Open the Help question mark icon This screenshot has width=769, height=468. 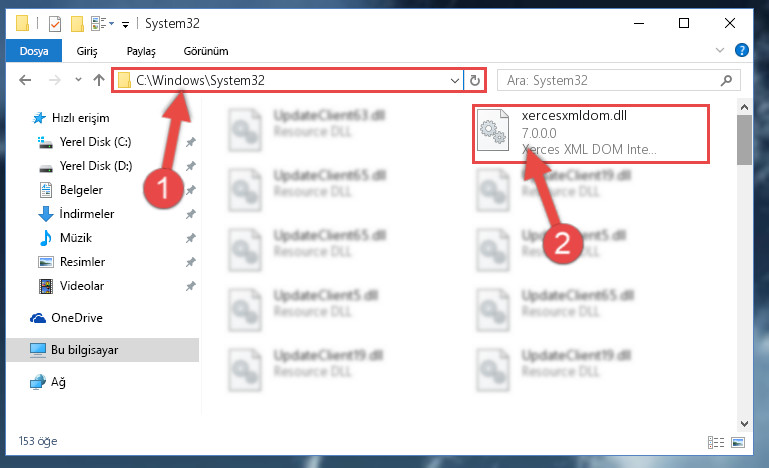point(742,50)
